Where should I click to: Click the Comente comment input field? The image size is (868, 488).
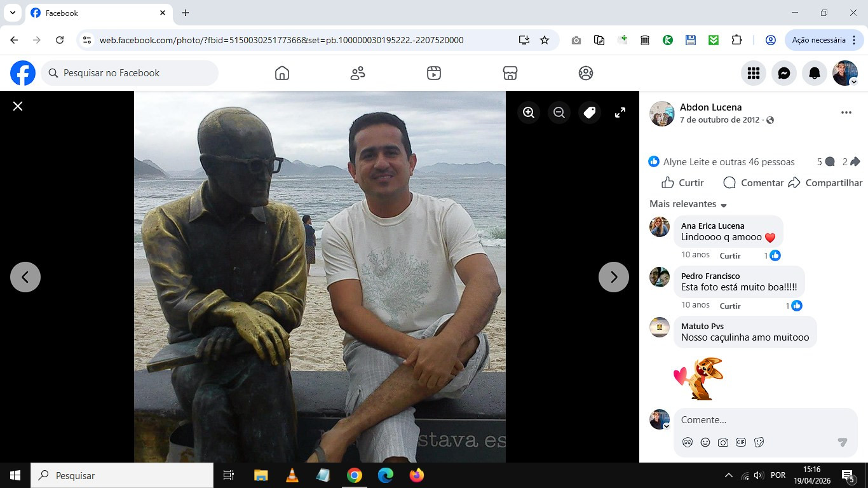coord(756,420)
